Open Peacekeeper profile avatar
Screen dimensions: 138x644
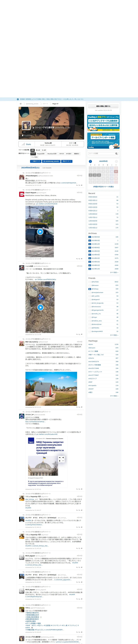coord(22,177)
